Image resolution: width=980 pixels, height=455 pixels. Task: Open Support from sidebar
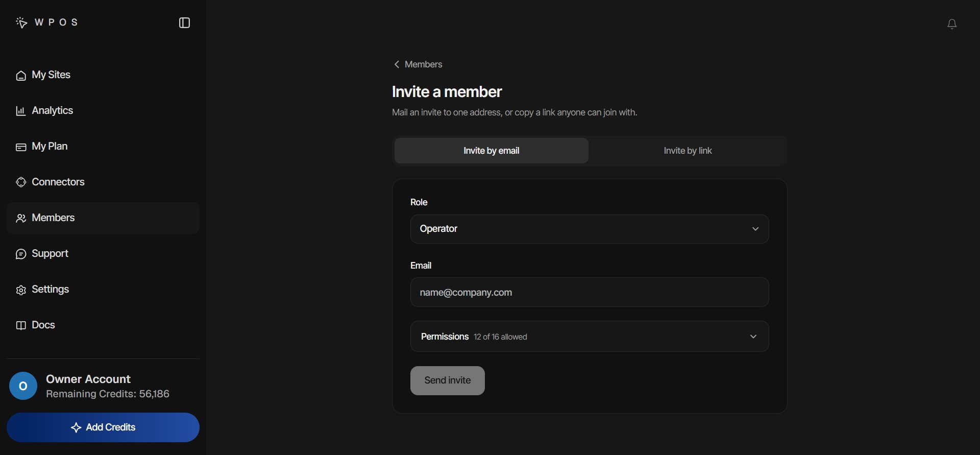coord(103,254)
